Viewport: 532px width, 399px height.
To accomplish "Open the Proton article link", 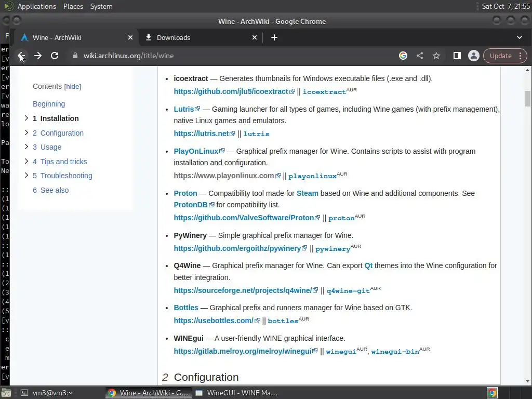I will [185, 193].
